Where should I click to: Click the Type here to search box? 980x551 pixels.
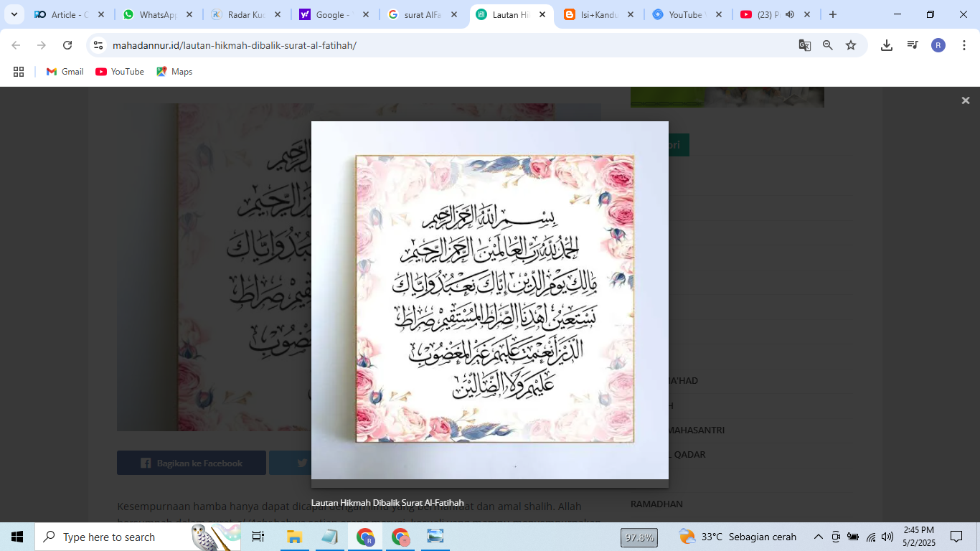pos(139,537)
